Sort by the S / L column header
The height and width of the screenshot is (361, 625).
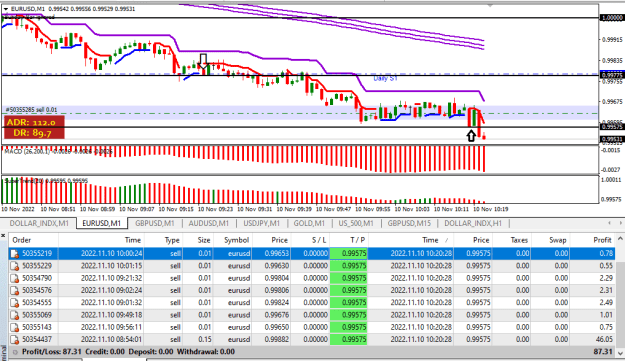319,240
